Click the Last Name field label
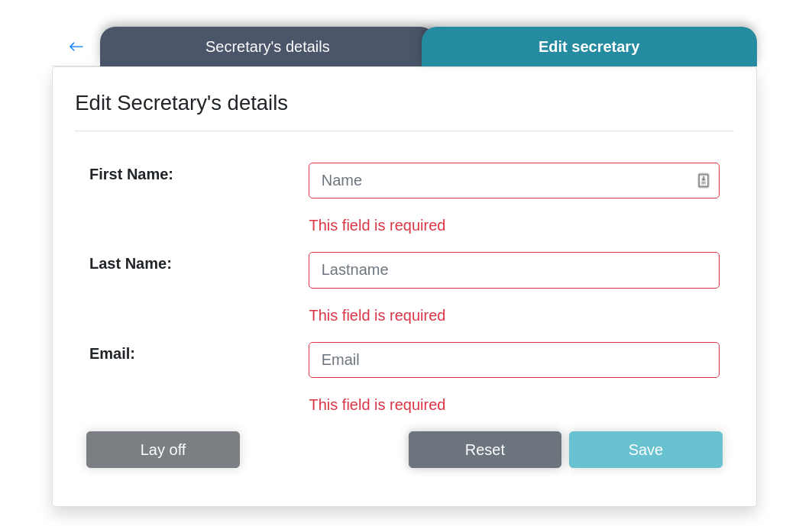Screen dimensions: 812x526 point(130,263)
